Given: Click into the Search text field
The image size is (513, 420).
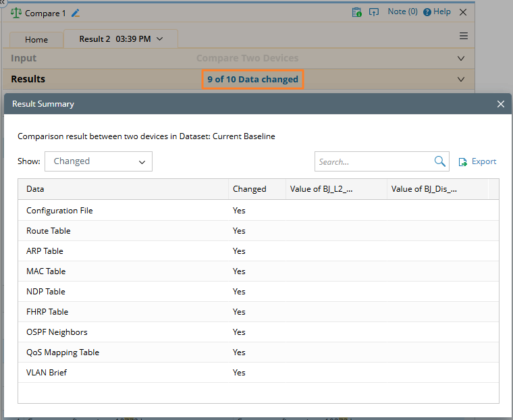Looking at the screenshot, I should [x=375, y=162].
